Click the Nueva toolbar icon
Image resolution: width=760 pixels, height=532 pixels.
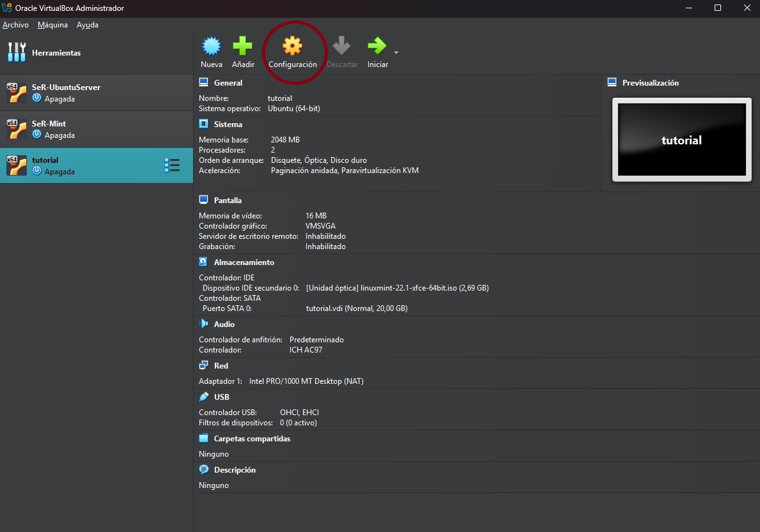click(x=212, y=46)
